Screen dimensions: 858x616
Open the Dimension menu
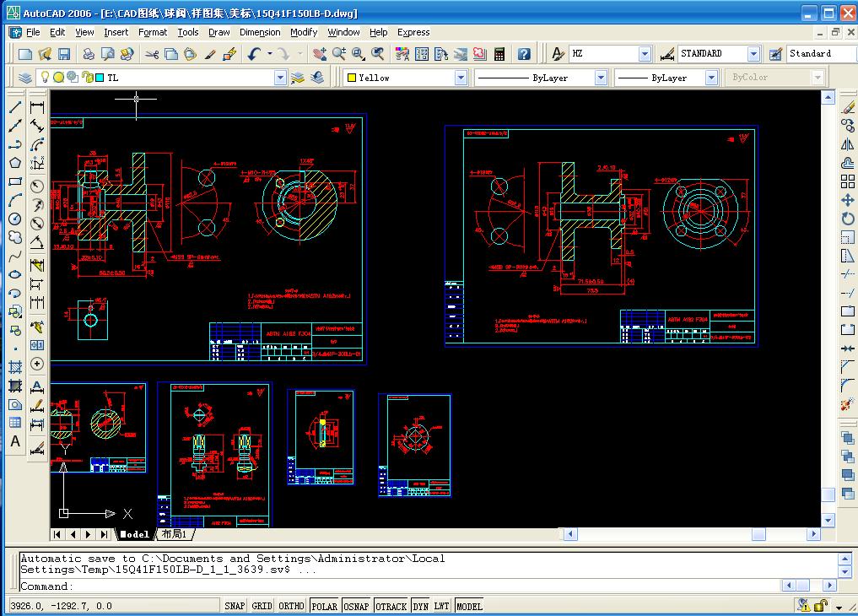pos(260,32)
